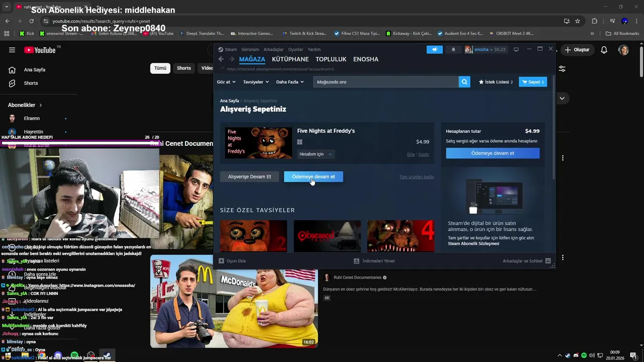Show hidden system tray icons chevron
The height and width of the screenshot is (362, 644).
559,355
